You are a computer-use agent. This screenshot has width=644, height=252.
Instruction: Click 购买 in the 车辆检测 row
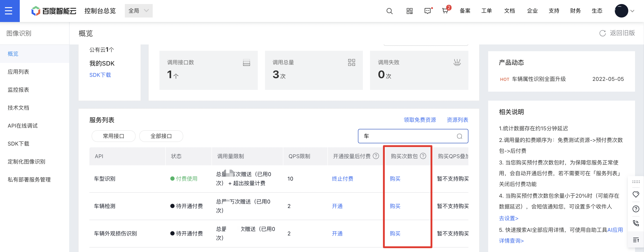pyautogui.click(x=395, y=206)
